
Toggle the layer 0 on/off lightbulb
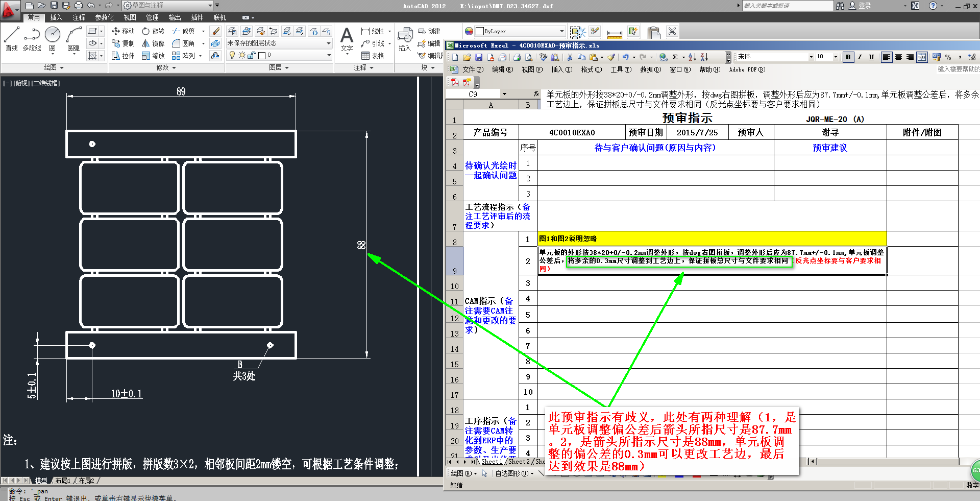coord(232,55)
